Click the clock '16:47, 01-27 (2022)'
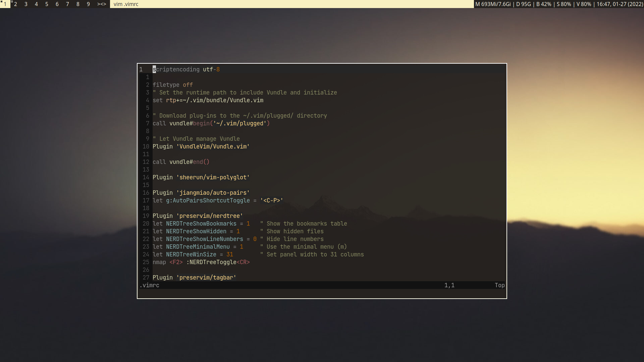The height and width of the screenshot is (362, 644). [x=620, y=4]
